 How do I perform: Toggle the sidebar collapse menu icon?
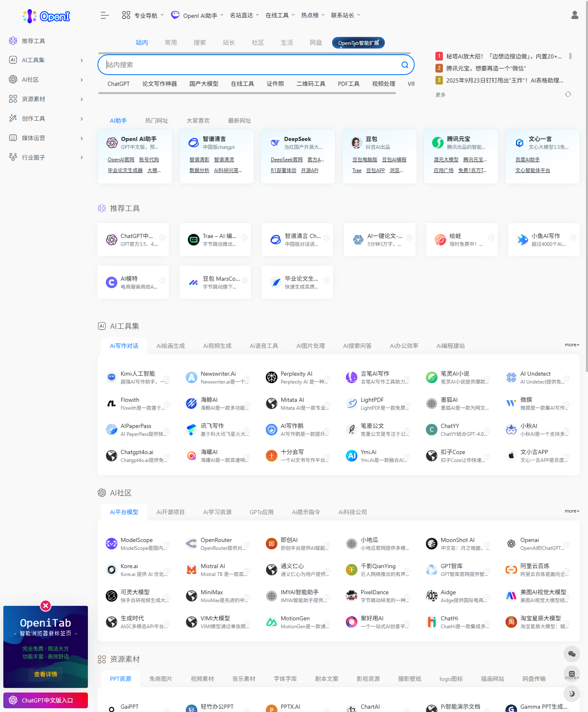(x=104, y=15)
